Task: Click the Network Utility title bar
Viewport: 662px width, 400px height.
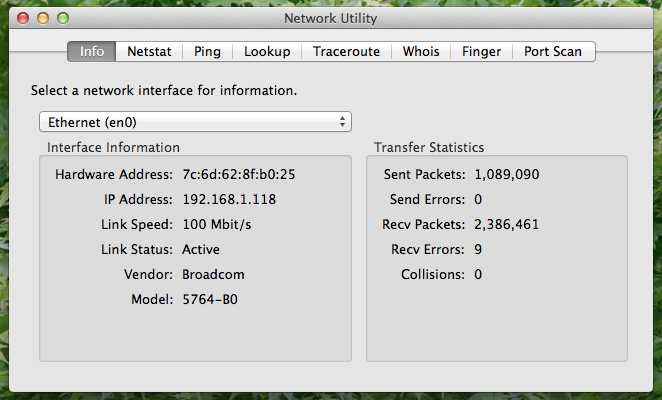Action: click(x=331, y=18)
